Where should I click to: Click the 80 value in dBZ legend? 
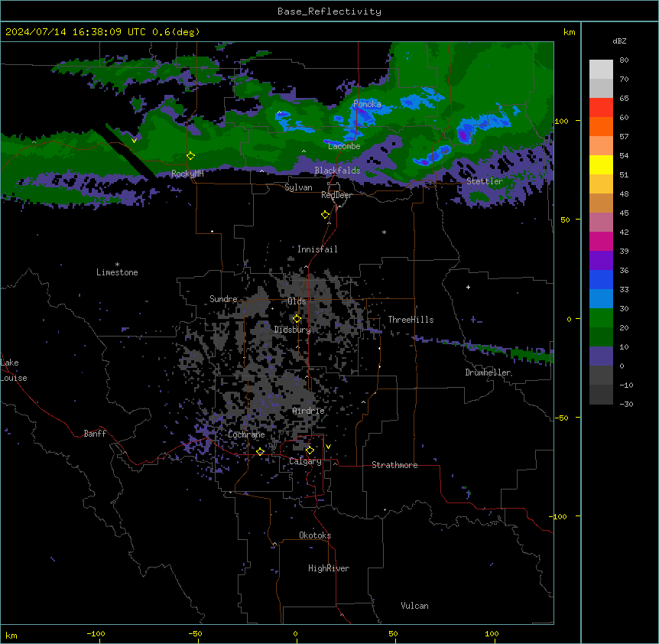[x=624, y=60]
